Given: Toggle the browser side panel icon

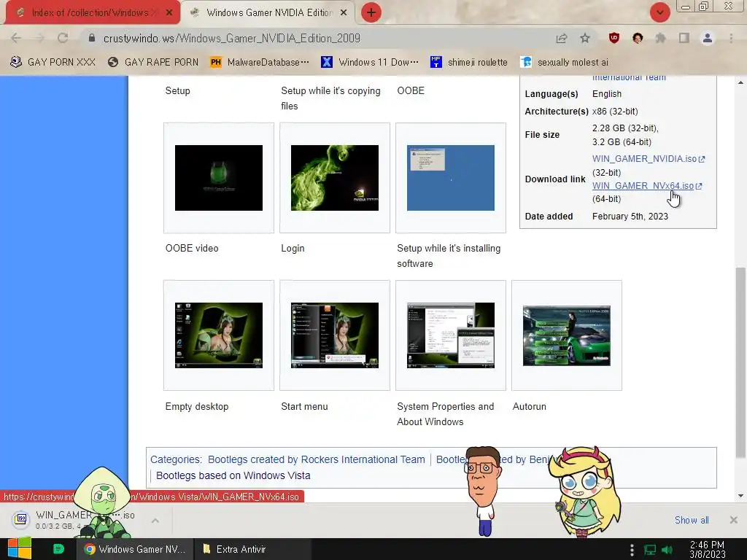Looking at the screenshot, I should (684, 38).
